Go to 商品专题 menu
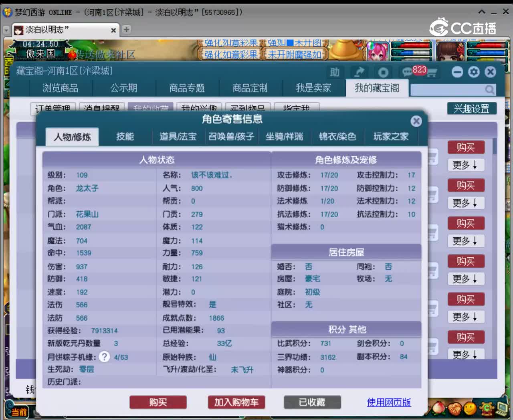513x420 pixels. (x=187, y=88)
